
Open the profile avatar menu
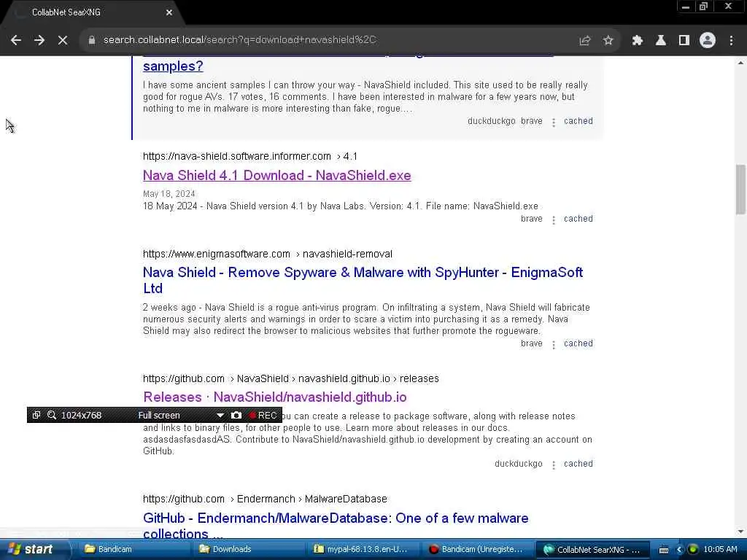(x=708, y=41)
